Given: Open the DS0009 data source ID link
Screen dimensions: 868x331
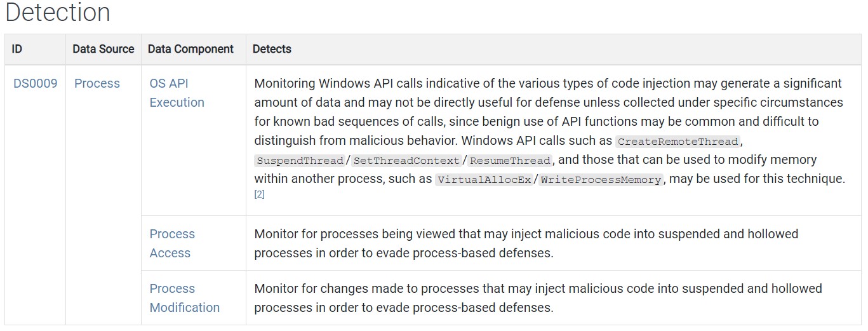Looking at the screenshot, I should point(35,83).
